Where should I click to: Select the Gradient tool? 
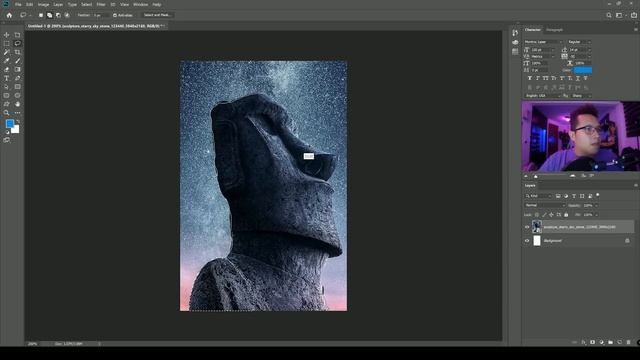[x=18, y=69]
